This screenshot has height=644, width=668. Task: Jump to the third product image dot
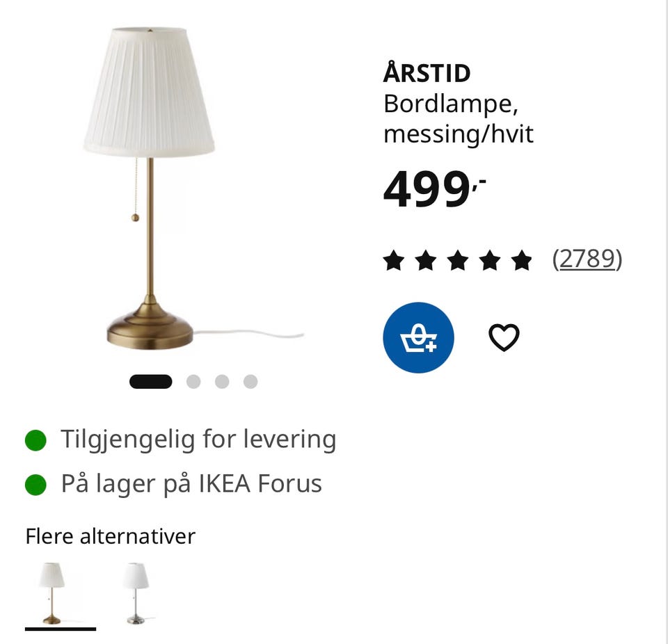pos(222,382)
